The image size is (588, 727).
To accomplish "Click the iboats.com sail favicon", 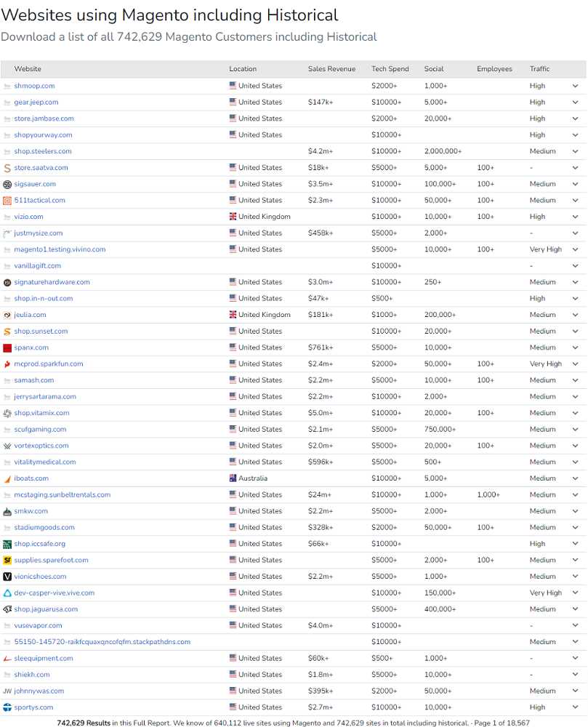I will coord(7,478).
